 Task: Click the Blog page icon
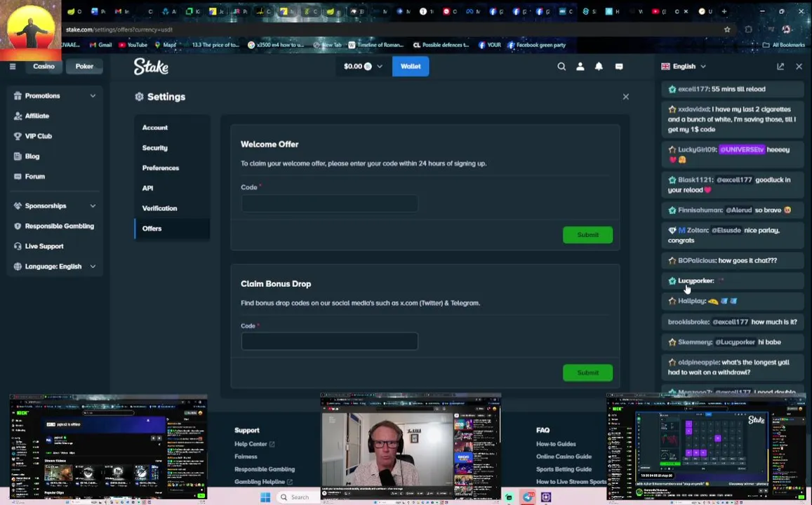18,156
